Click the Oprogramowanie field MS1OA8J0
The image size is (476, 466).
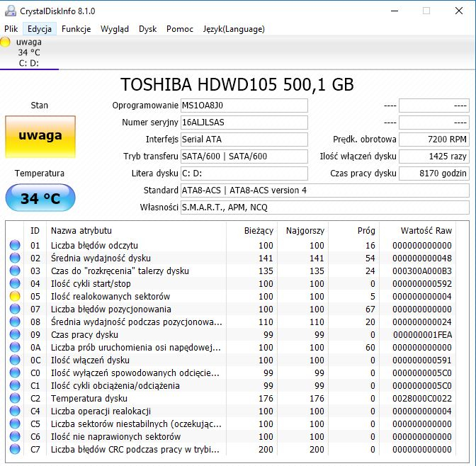click(x=244, y=106)
